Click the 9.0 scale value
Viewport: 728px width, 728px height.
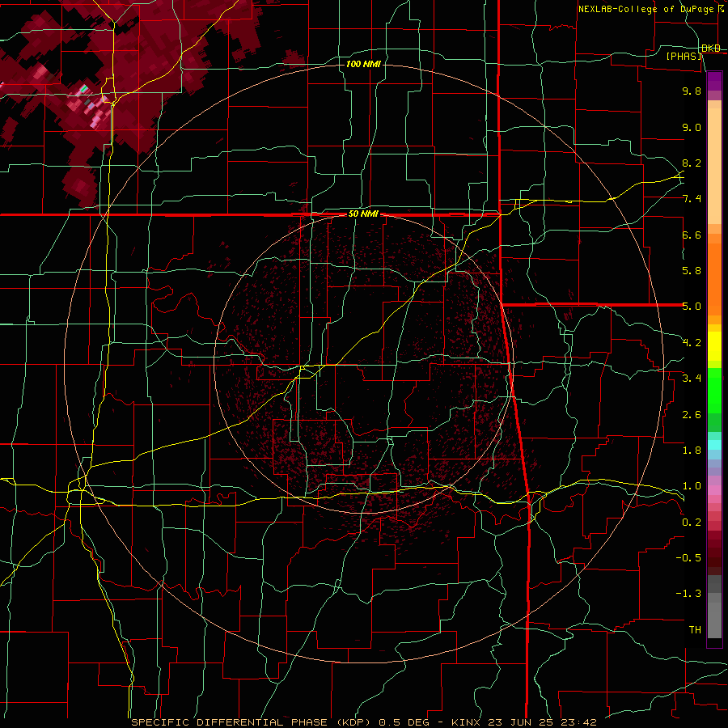pos(692,127)
